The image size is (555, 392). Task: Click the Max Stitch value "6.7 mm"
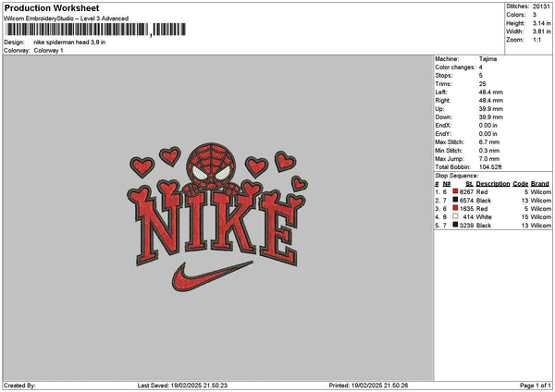click(489, 142)
